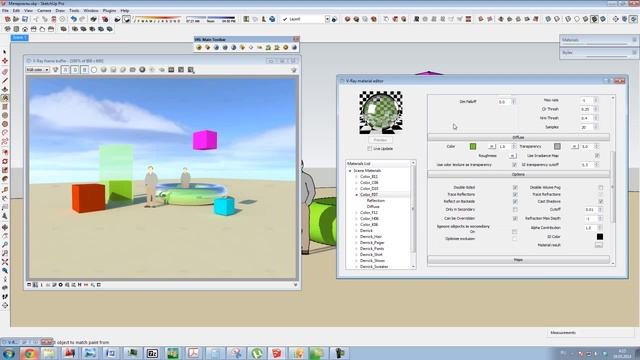Choose the Line pencil tool
Screen dimensions: 640x360
(5, 81)
